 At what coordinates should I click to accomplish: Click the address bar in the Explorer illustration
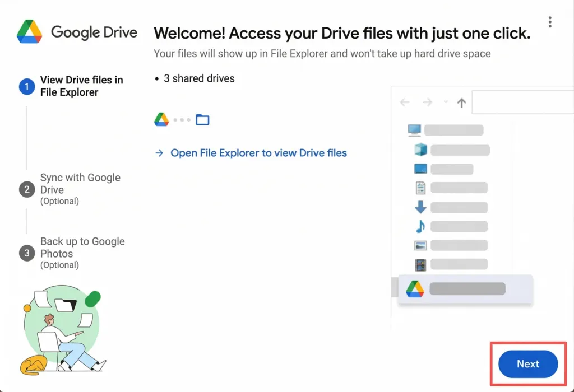[x=521, y=102]
